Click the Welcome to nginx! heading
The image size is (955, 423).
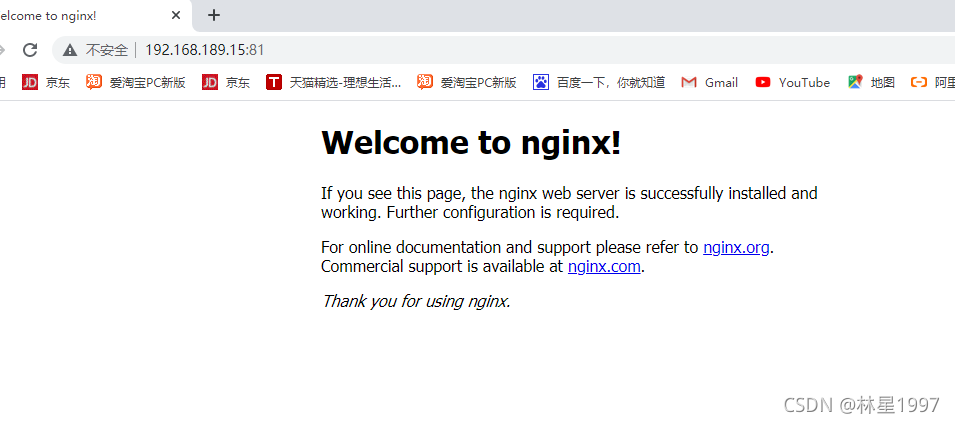[471, 143]
